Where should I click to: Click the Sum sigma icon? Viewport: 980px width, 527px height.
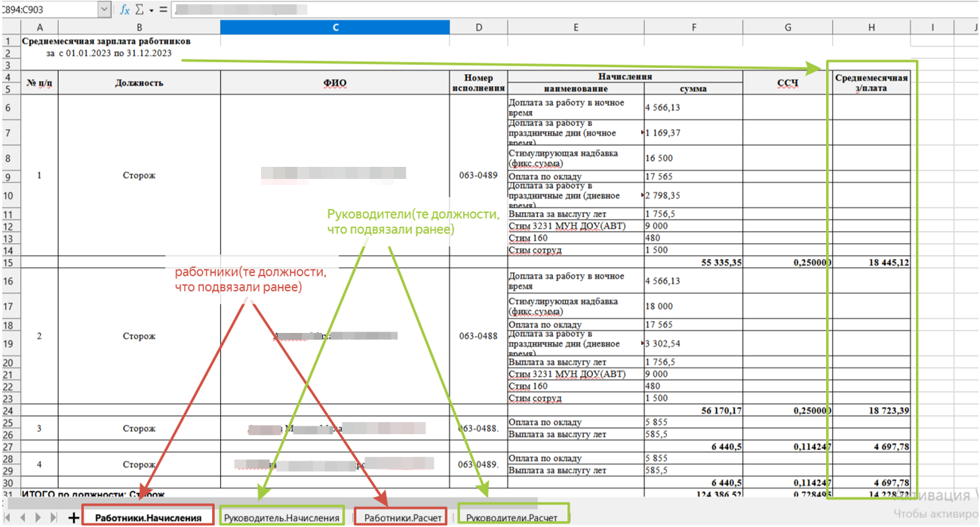pos(139,10)
